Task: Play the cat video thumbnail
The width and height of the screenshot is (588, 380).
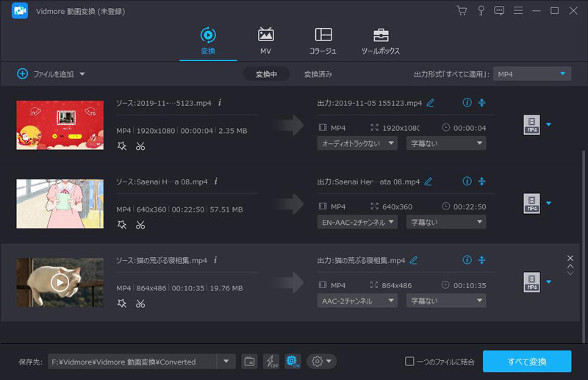Action: (x=60, y=282)
